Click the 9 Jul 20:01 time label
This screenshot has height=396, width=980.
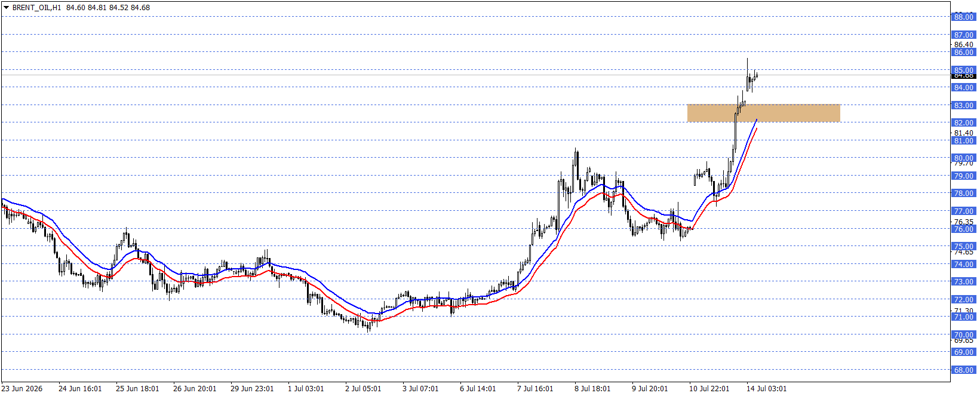tap(650, 389)
